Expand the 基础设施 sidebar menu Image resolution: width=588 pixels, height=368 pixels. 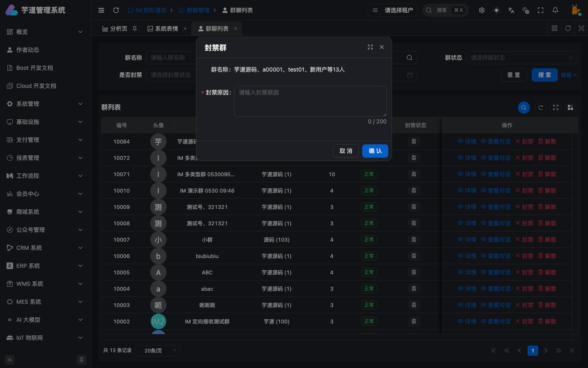pos(45,122)
